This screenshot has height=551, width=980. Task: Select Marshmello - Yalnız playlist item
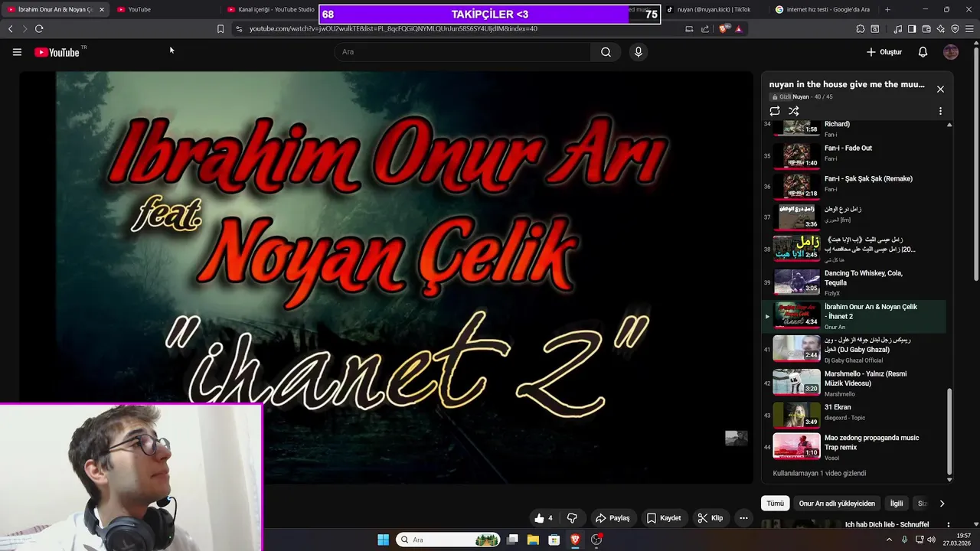(x=854, y=383)
